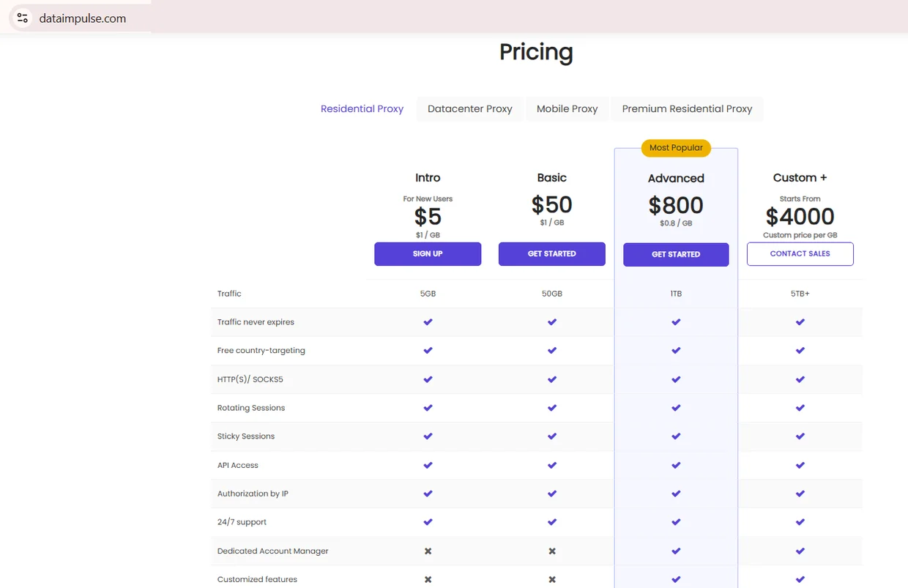This screenshot has height=588, width=908.
Task: Click the 5GB traffic value
Action: point(428,294)
